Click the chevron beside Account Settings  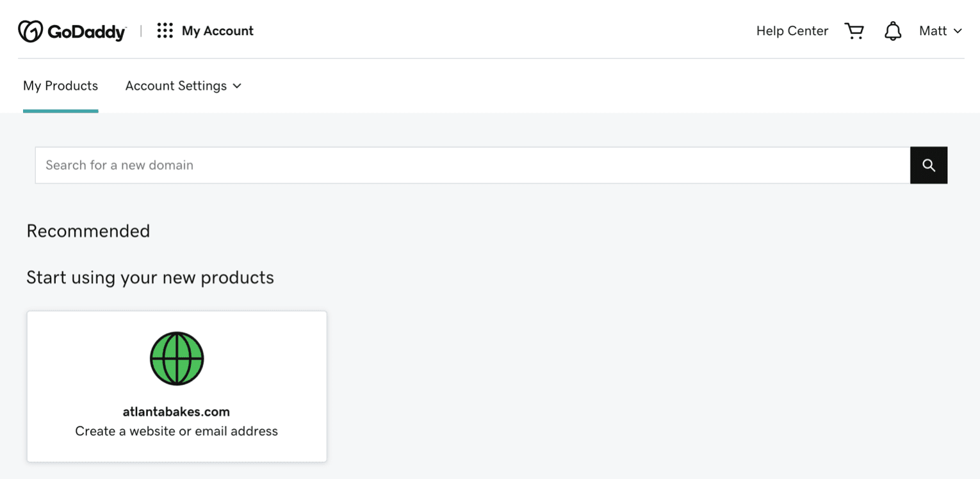[237, 86]
